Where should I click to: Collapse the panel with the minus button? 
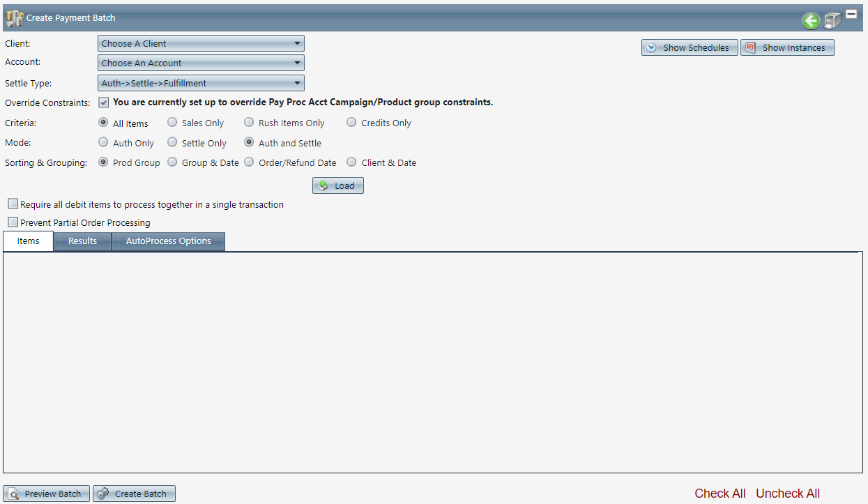(851, 14)
